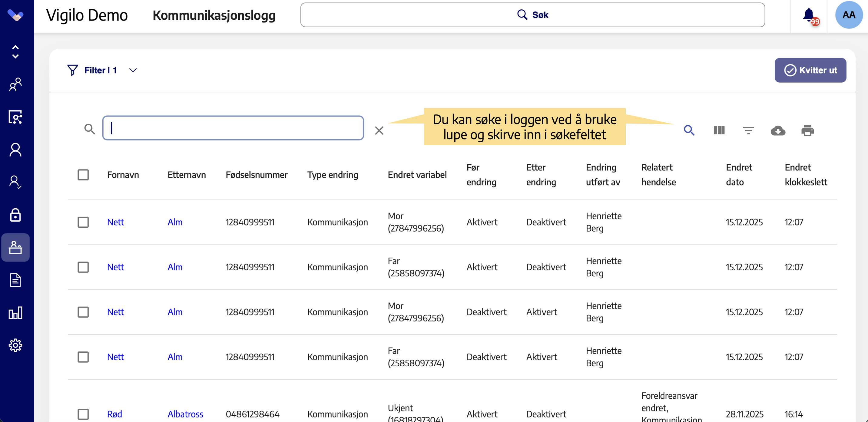Open the bar chart statistics sidebar icon
Image resolution: width=868 pixels, height=422 pixels.
point(15,313)
